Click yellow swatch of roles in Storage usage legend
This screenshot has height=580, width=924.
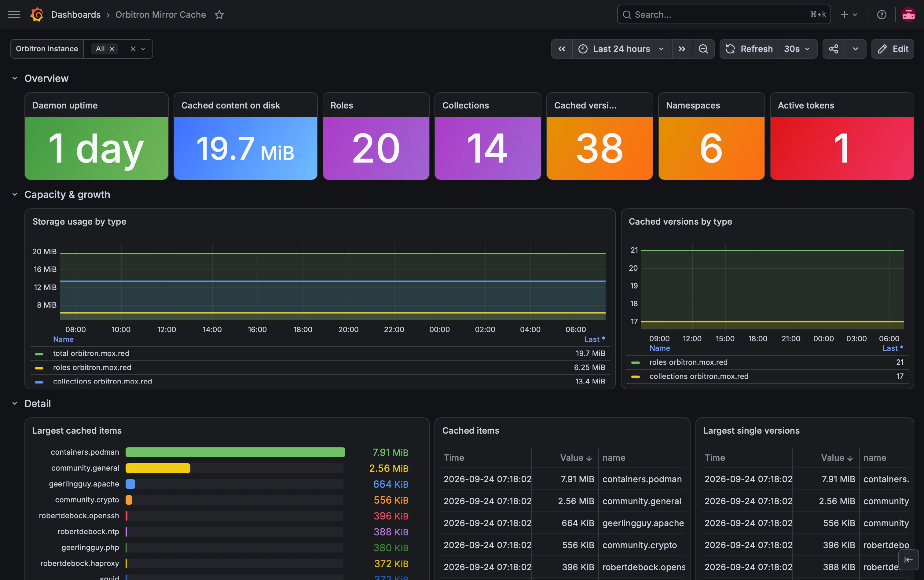39,368
